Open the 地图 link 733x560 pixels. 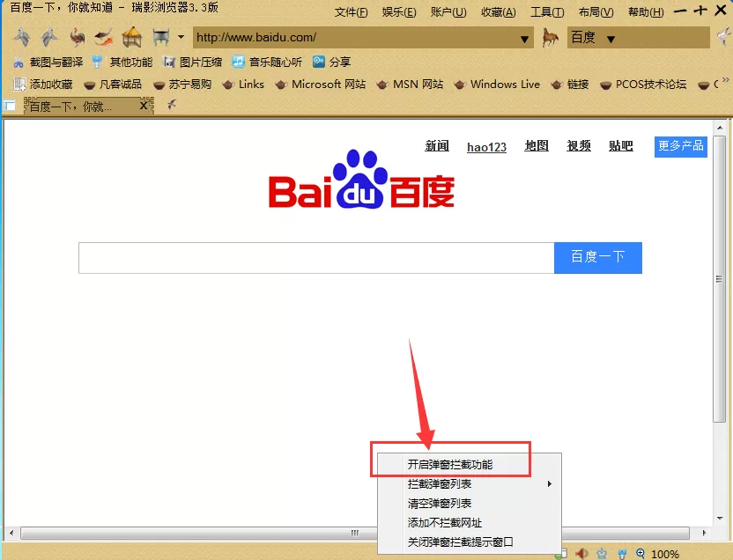[x=537, y=146]
